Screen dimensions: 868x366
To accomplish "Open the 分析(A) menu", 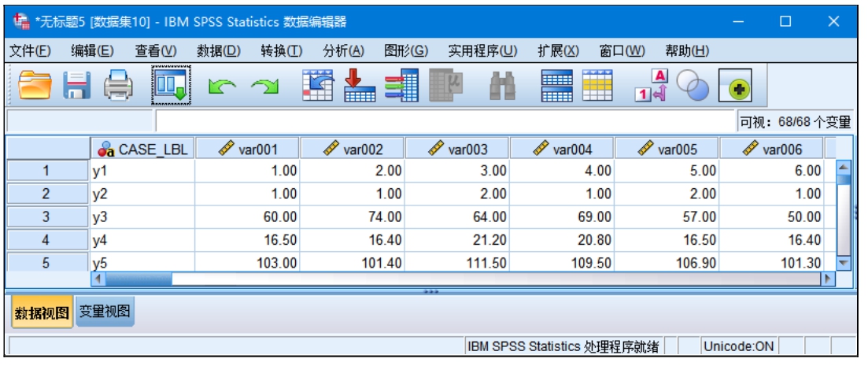I will pos(343,51).
